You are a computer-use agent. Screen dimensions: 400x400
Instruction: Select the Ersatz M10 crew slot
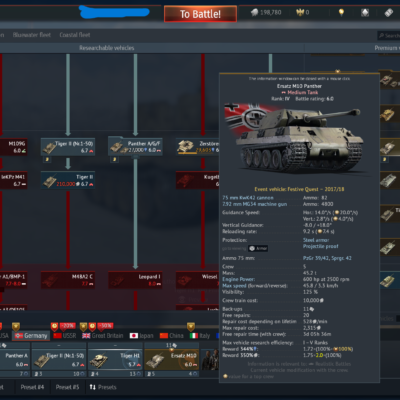pyautogui.click(x=172, y=360)
